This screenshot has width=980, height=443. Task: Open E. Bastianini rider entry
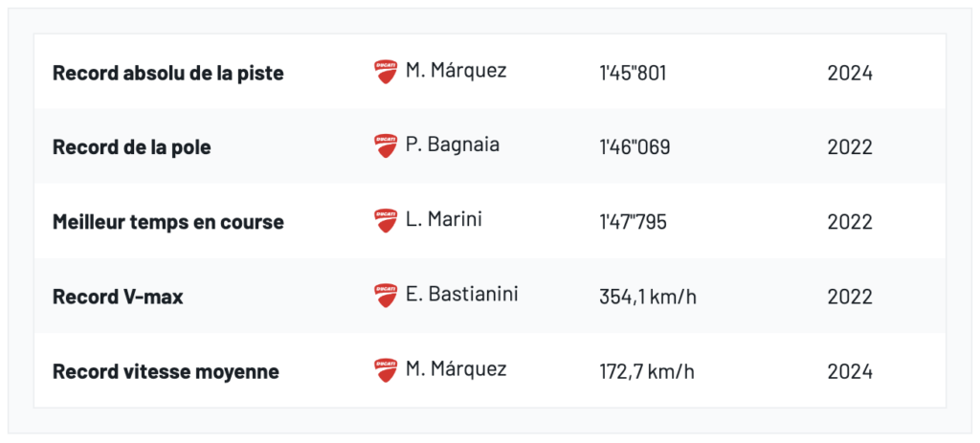click(461, 295)
